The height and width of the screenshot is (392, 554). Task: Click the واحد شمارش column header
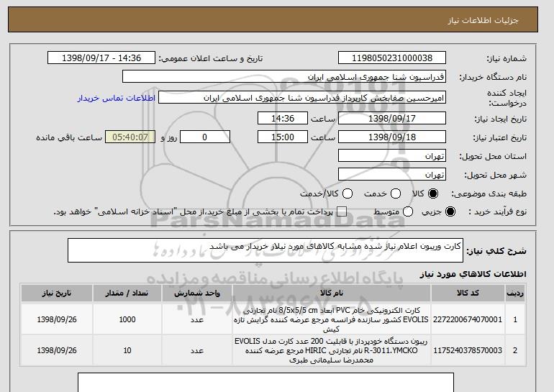point(197,293)
